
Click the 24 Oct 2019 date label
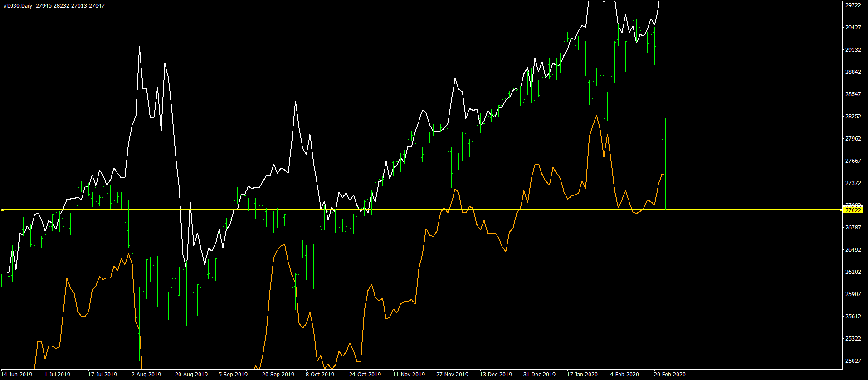(365, 375)
